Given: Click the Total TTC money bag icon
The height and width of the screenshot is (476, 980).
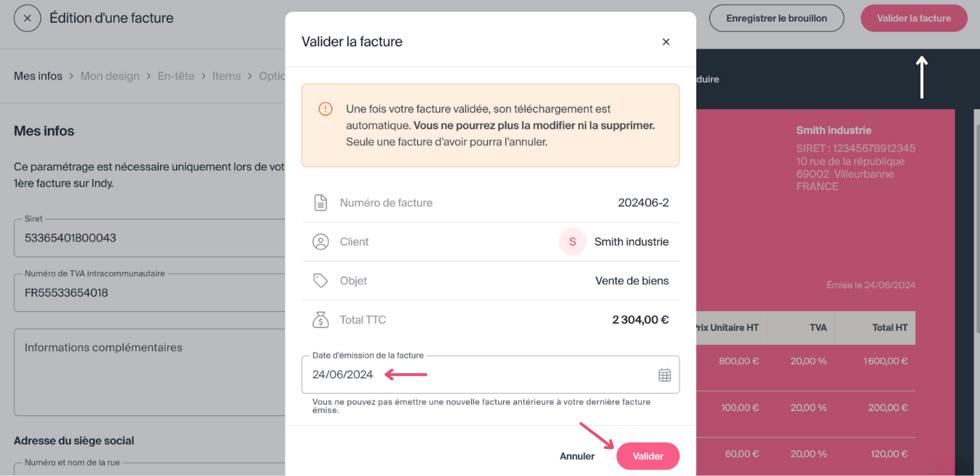Looking at the screenshot, I should pyautogui.click(x=320, y=320).
